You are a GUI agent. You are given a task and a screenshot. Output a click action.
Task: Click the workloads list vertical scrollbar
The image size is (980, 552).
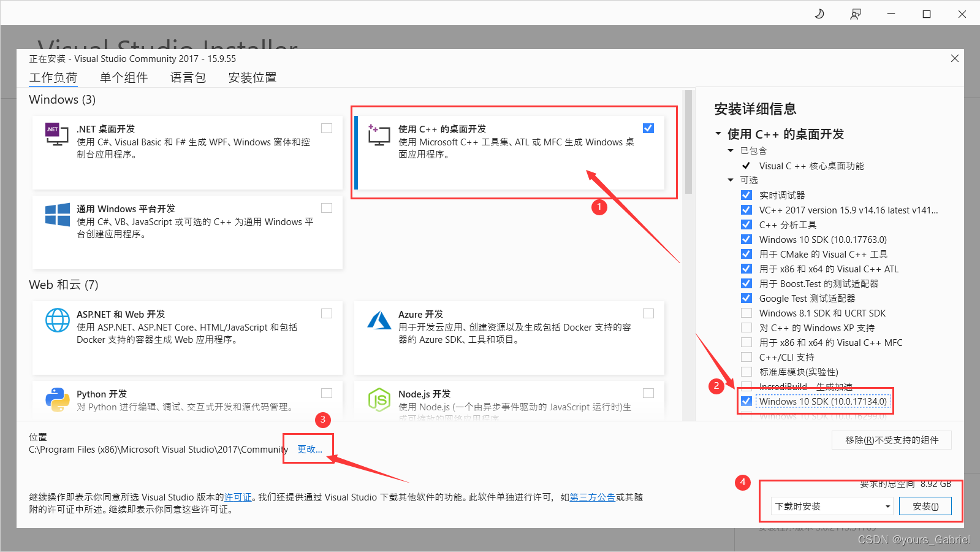point(688,142)
